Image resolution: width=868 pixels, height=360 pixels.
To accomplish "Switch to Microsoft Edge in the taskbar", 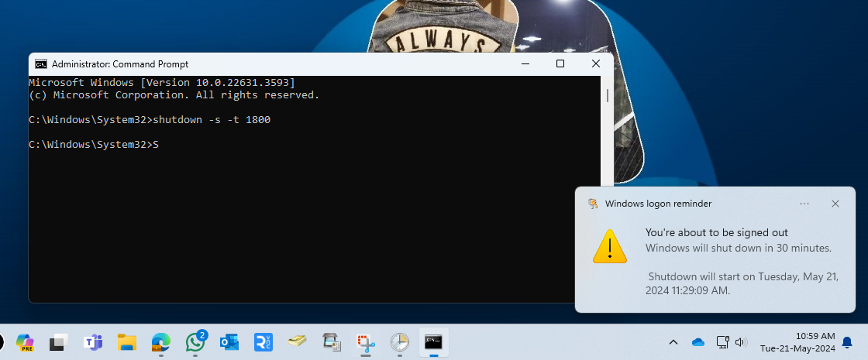I will [x=161, y=342].
